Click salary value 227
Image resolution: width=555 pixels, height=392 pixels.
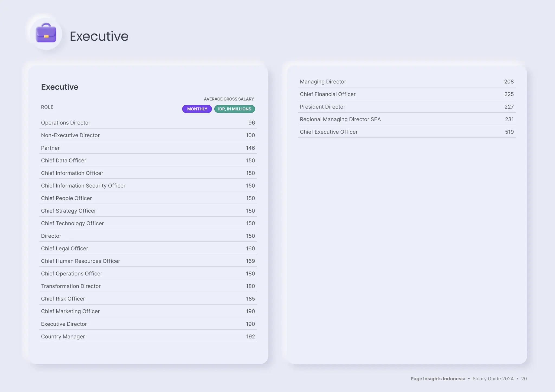click(x=509, y=107)
